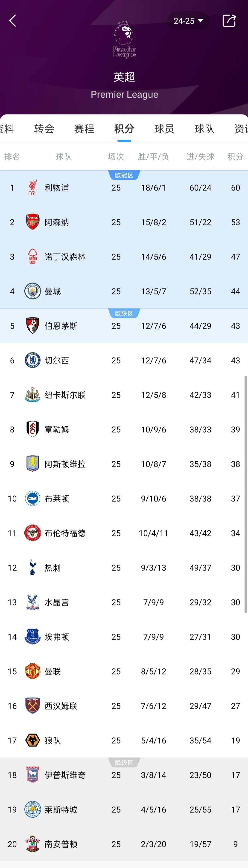Select the Wolves club crest
This screenshot has height=868, width=248.
pyautogui.click(x=32, y=740)
